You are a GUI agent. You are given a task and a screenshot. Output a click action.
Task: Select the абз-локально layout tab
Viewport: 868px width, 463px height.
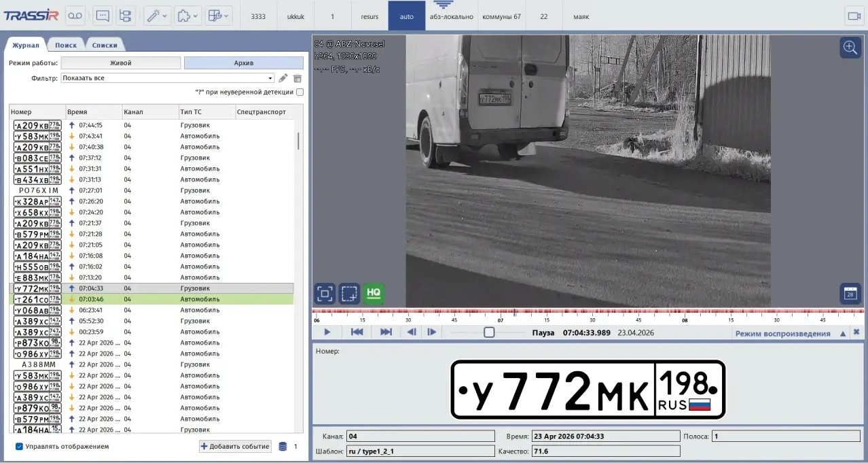click(451, 16)
